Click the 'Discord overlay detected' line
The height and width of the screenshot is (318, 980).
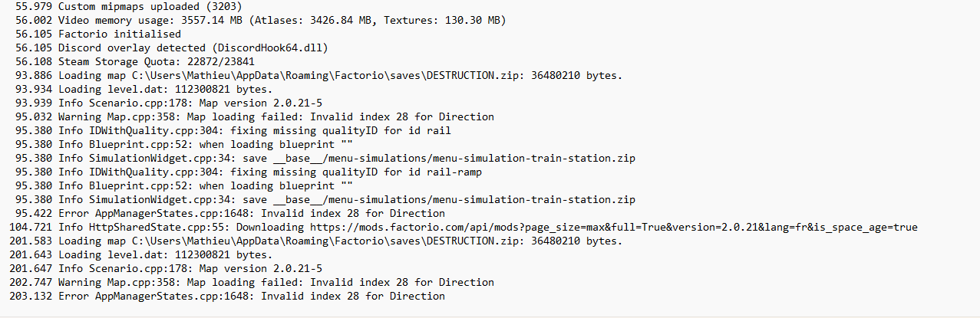pyautogui.click(x=171, y=48)
